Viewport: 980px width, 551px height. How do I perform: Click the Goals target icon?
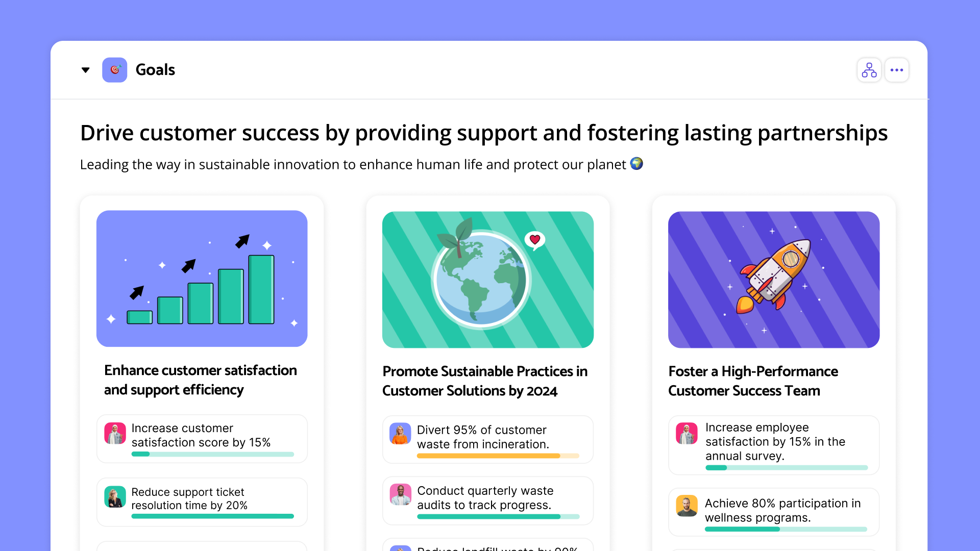click(x=115, y=70)
